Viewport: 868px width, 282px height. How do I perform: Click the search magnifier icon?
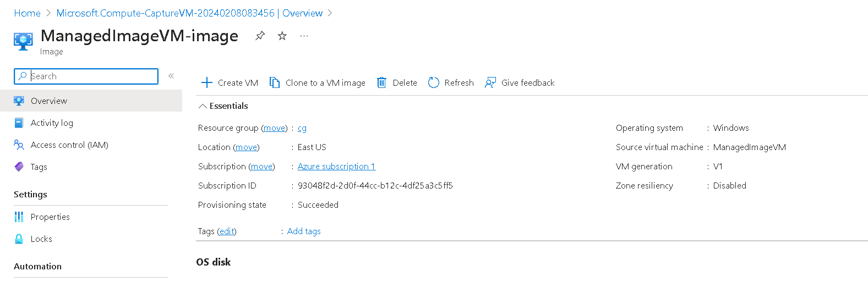[x=22, y=76]
